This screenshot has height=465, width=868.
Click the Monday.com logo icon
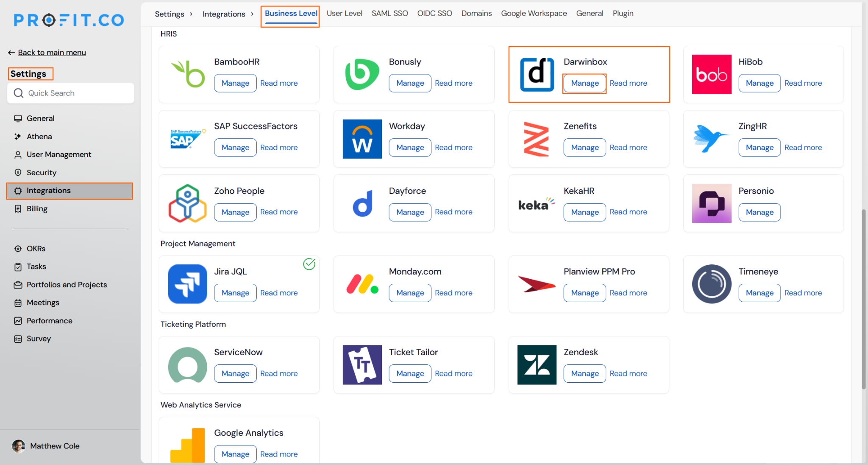(x=362, y=284)
